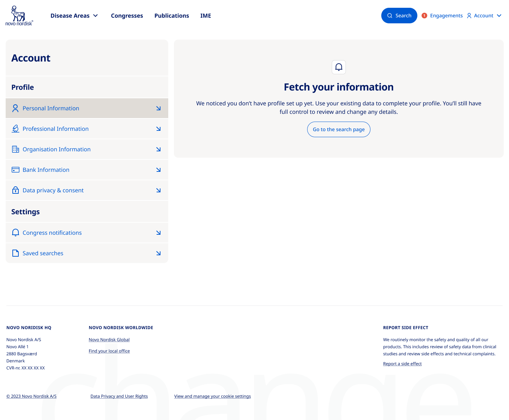Click the Account sidebar heading
The image size is (509, 420).
point(31,58)
